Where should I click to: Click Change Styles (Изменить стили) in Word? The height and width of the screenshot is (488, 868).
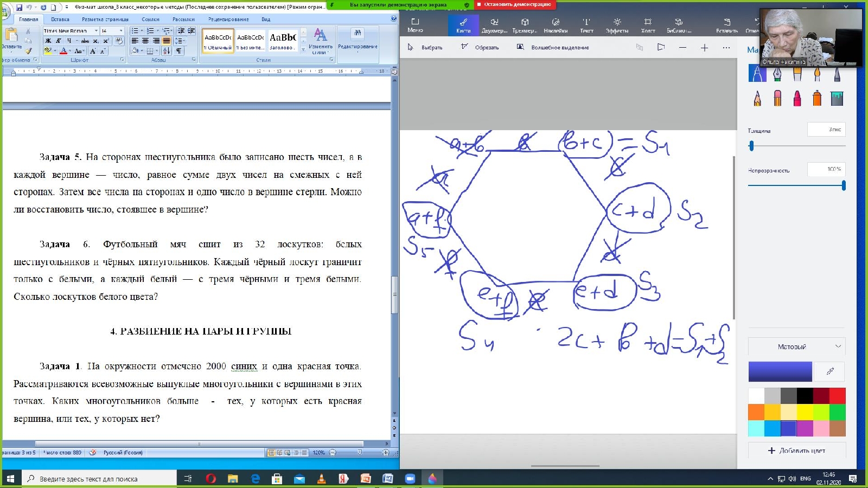pos(321,41)
